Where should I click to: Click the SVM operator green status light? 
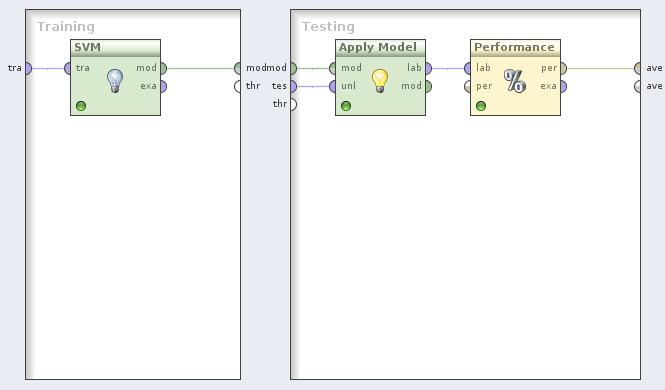tap(81, 106)
